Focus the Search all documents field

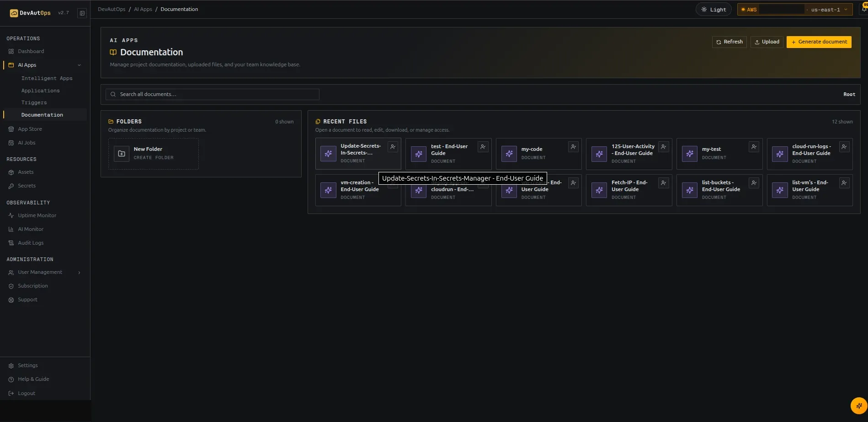pyautogui.click(x=213, y=95)
